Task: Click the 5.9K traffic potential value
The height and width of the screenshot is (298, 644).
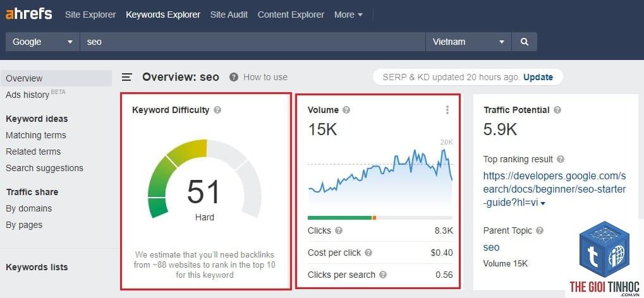Action: (500, 129)
